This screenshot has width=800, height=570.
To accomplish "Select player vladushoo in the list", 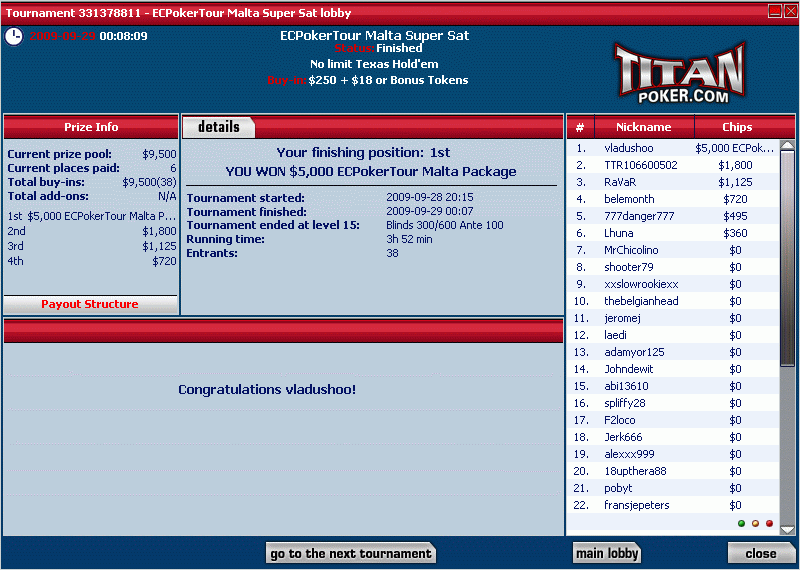I will (673, 148).
